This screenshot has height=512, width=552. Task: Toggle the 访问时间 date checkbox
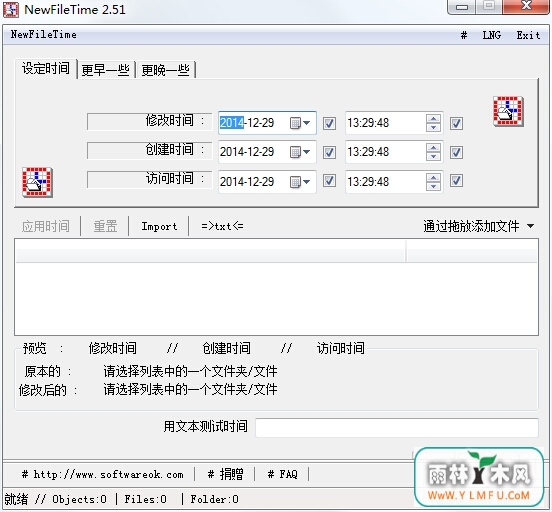point(329,181)
